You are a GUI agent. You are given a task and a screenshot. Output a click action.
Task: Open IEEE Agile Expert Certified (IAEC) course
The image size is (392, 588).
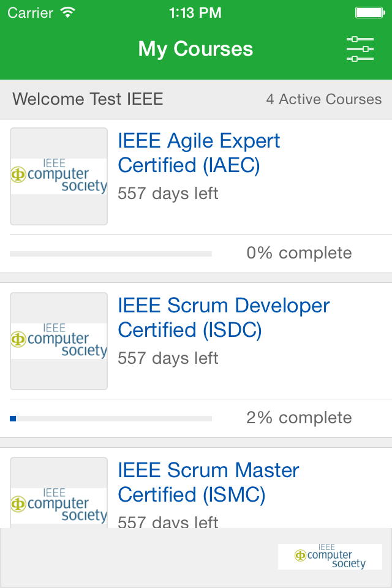pos(198,153)
